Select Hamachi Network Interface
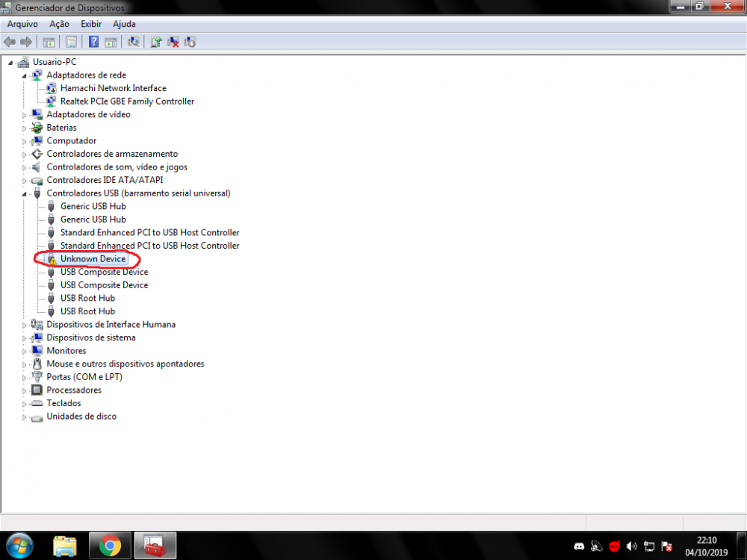 coord(114,88)
